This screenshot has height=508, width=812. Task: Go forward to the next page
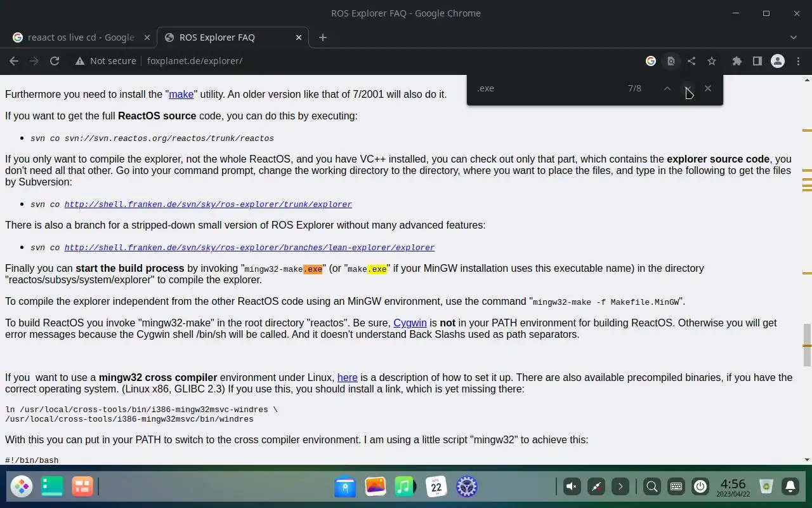[x=34, y=61]
